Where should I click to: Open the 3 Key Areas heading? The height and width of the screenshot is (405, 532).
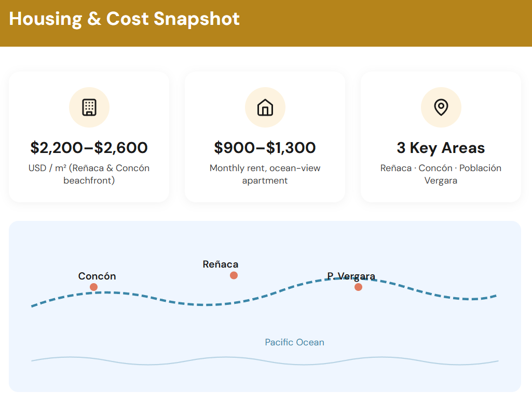click(x=441, y=148)
